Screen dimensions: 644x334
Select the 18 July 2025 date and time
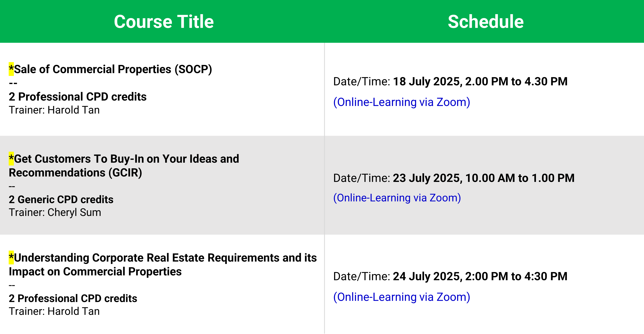point(480,82)
